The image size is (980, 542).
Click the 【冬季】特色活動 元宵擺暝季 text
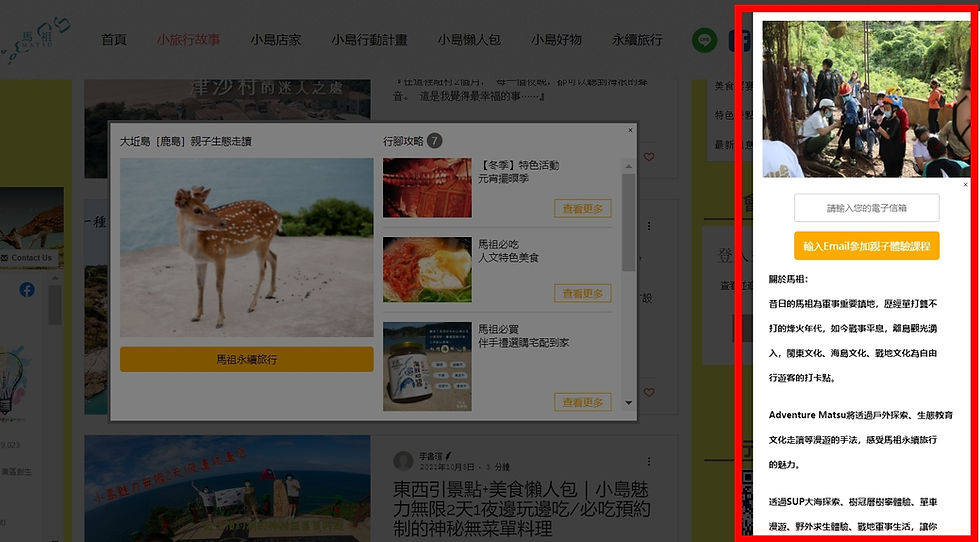click(x=519, y=171)
